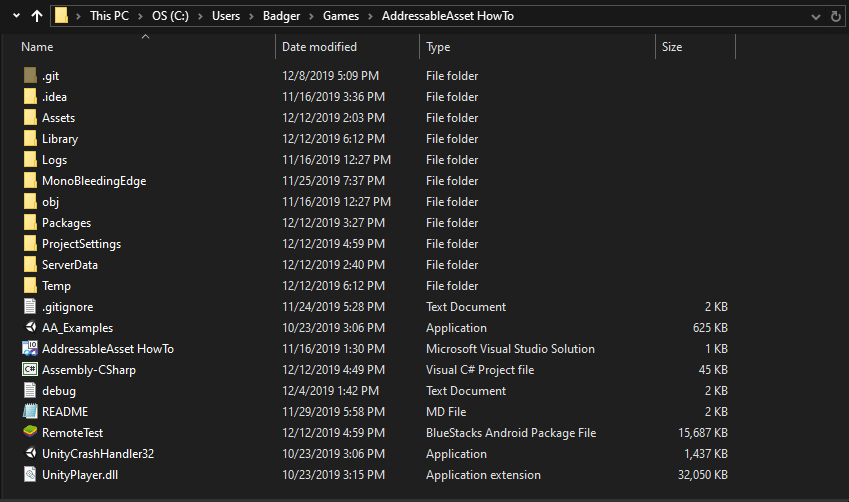Click the ProjectSettings folder icon
This screenshot has height=502, width=849.
30,244
